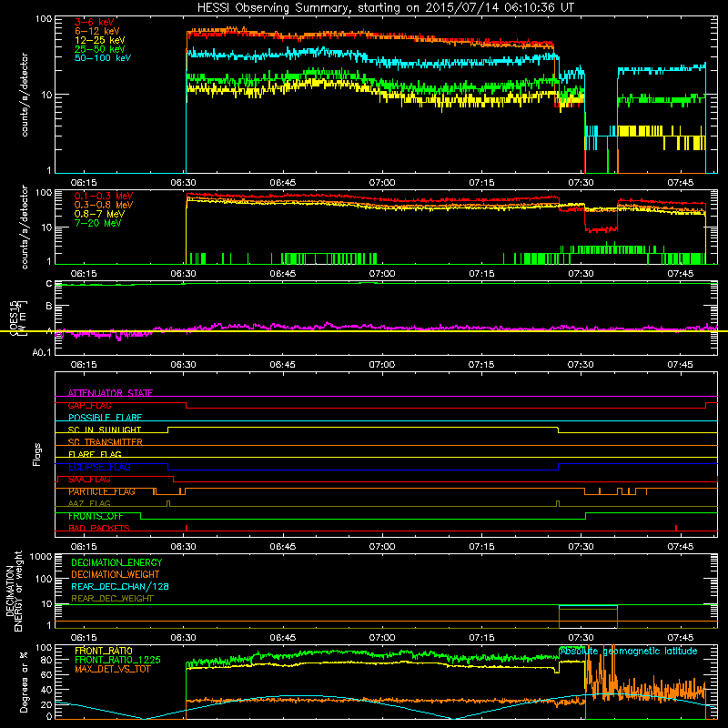The image size is (728, 728).
Task: Click the Degrees or % axis title
Action: point(24,682)
